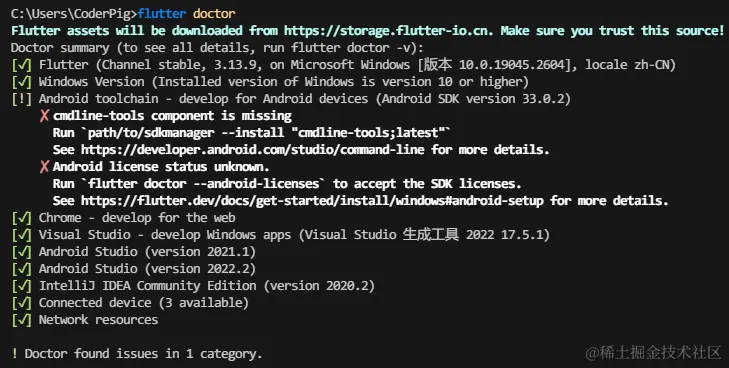
Task: Click the checkmark beside Visual Studio line
Action: (x=21, y=235)
